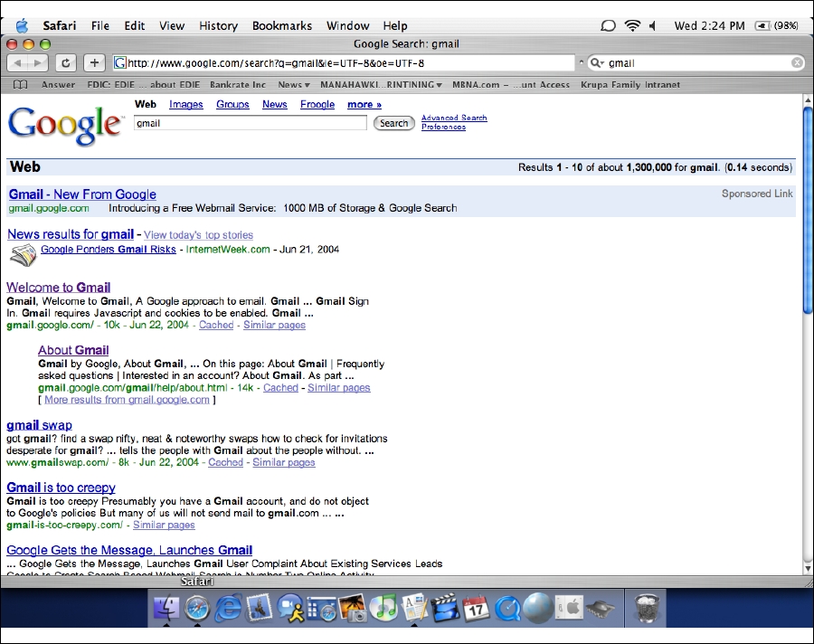This screenshot has height=644, width=814.
Task: Click the Safari back arrow button
Action: [17, 62]
